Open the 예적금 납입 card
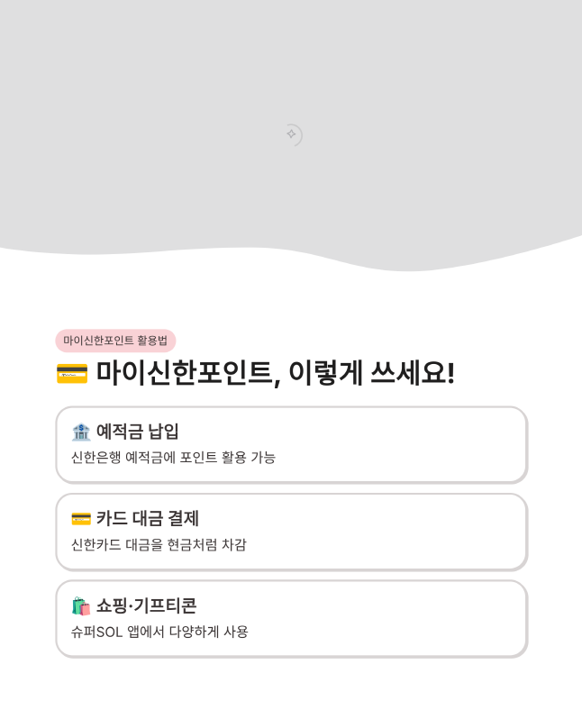Viewport: 582px width, 728px height. click(x=292, y=445)
